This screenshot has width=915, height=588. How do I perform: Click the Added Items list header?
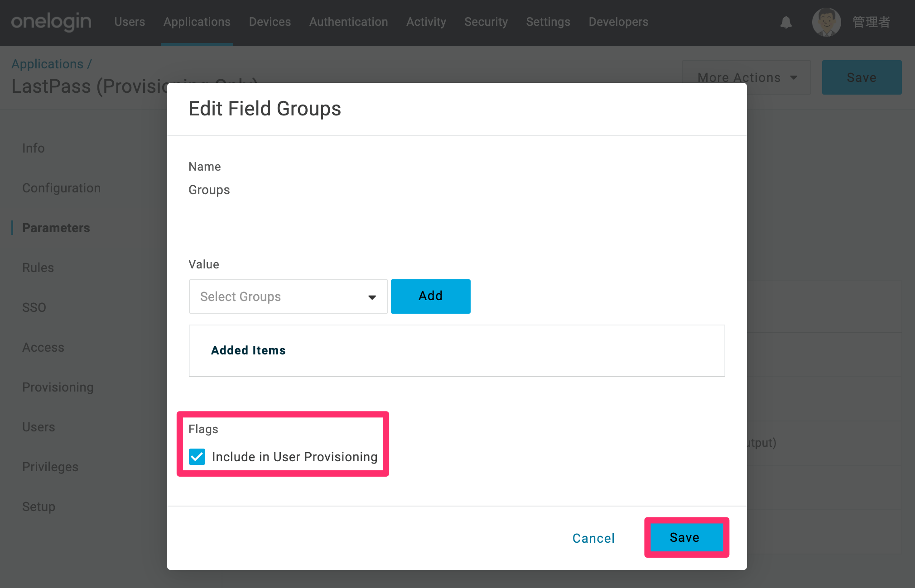(248, 350)
